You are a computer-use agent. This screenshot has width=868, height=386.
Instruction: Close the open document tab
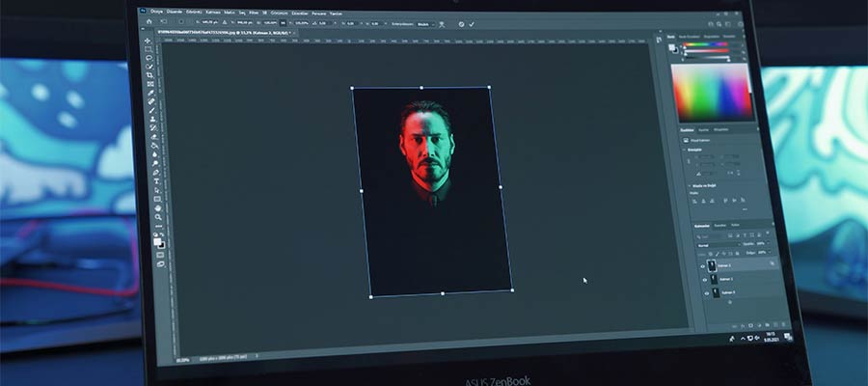click(x=293, y=33)
